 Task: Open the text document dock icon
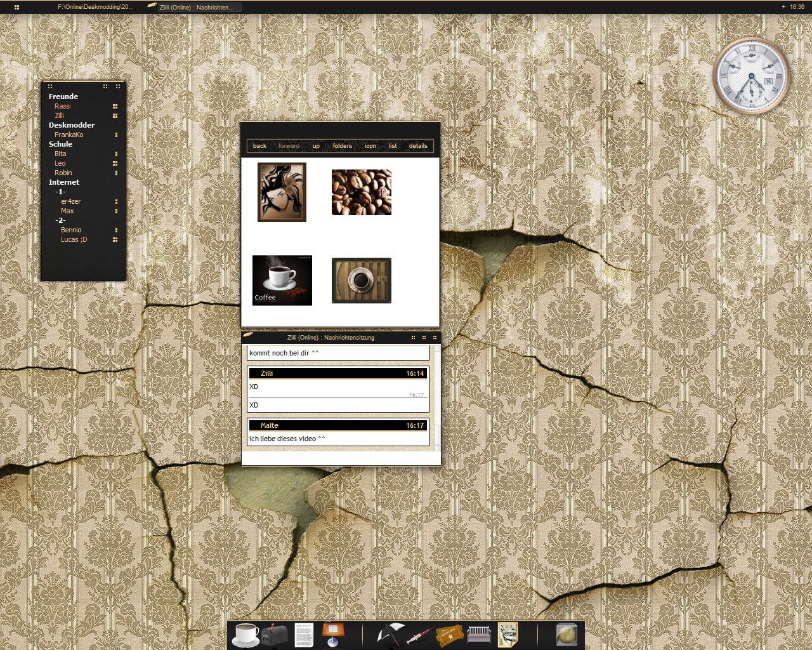pos(304,634)
